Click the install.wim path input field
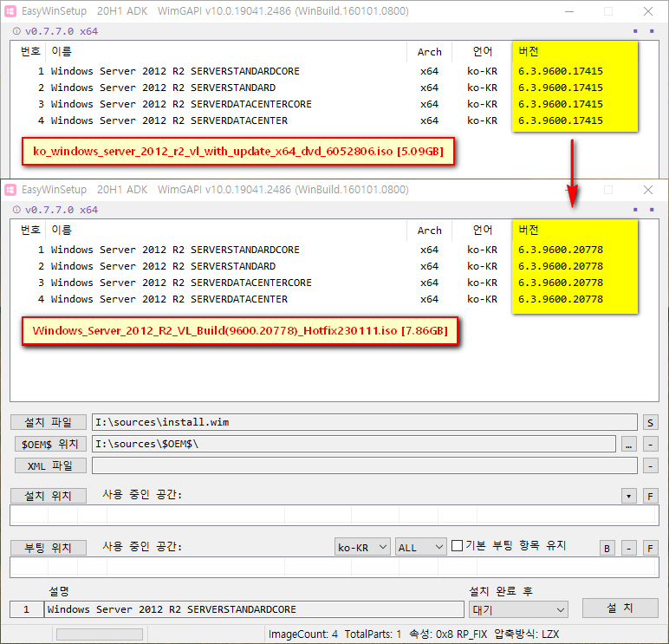The image size is (669, 644). point(364,422)
